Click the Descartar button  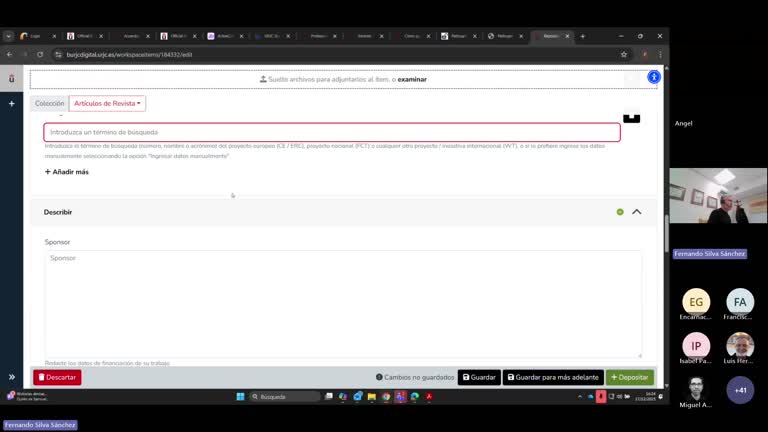[x=57, y=377]
